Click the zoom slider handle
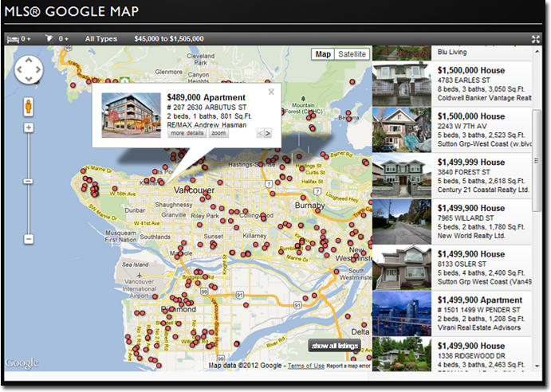 (29, 181)
